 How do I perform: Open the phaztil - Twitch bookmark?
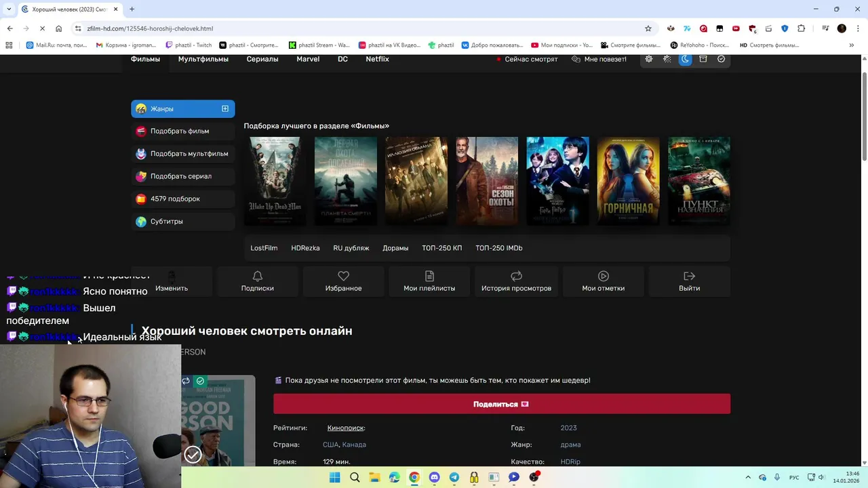pyautogui.click(x=189, y=45)
